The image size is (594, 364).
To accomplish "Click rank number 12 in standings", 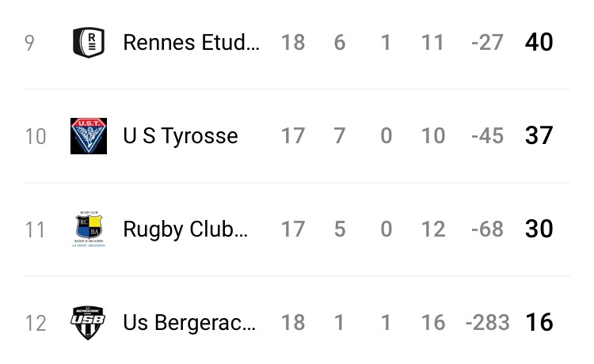I will [x=36, y=323].
